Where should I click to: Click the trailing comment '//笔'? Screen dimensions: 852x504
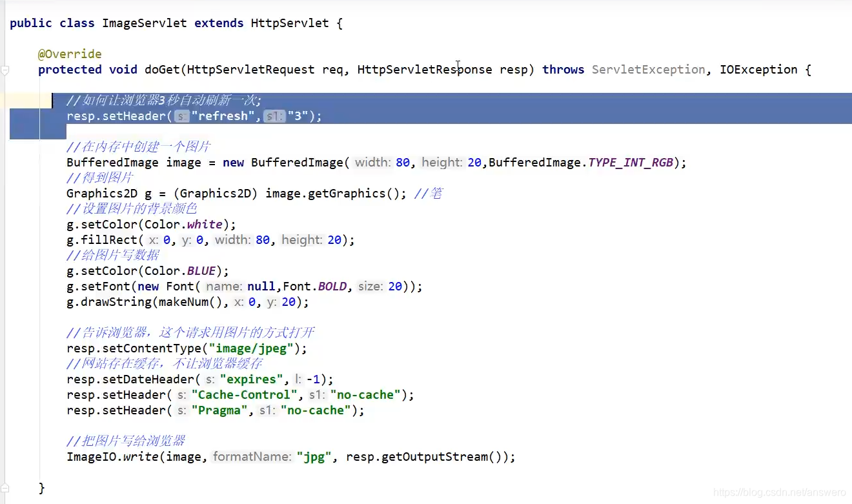coord(429,194)
